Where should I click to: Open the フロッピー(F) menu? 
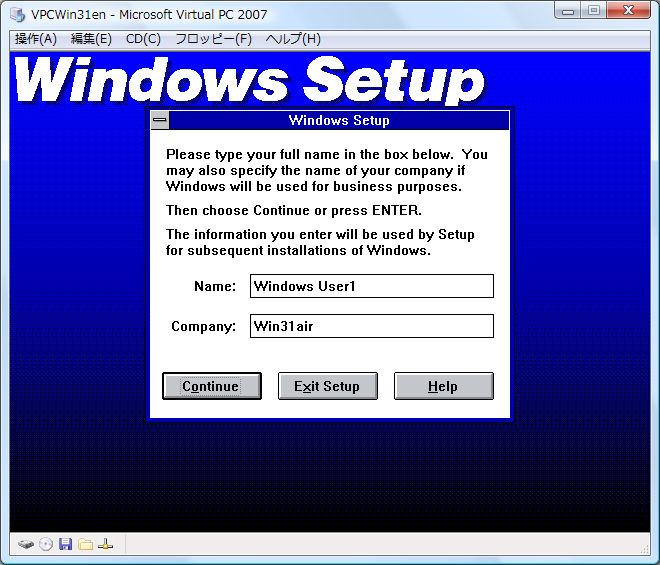(x=213, y=39)
